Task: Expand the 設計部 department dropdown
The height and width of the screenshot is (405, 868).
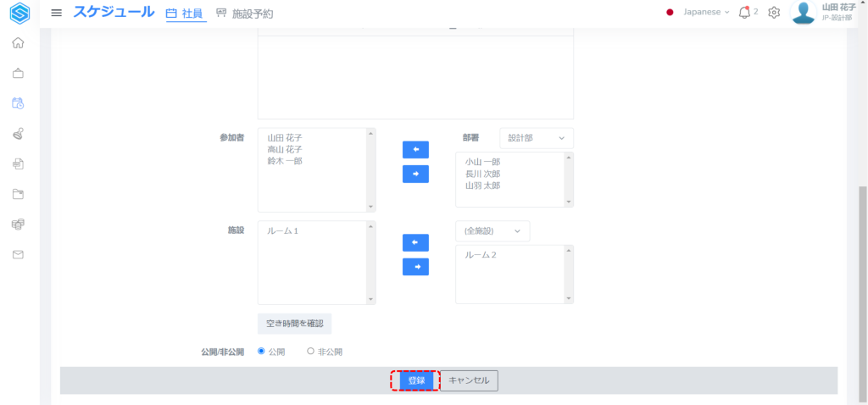Action: coord(536,138)
